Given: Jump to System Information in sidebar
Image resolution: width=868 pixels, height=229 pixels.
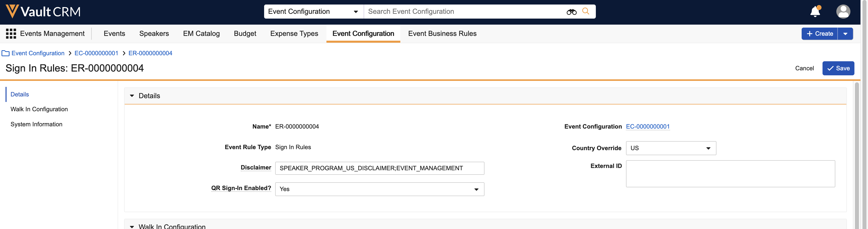Looking at the screenshot, I should [36, 124].
